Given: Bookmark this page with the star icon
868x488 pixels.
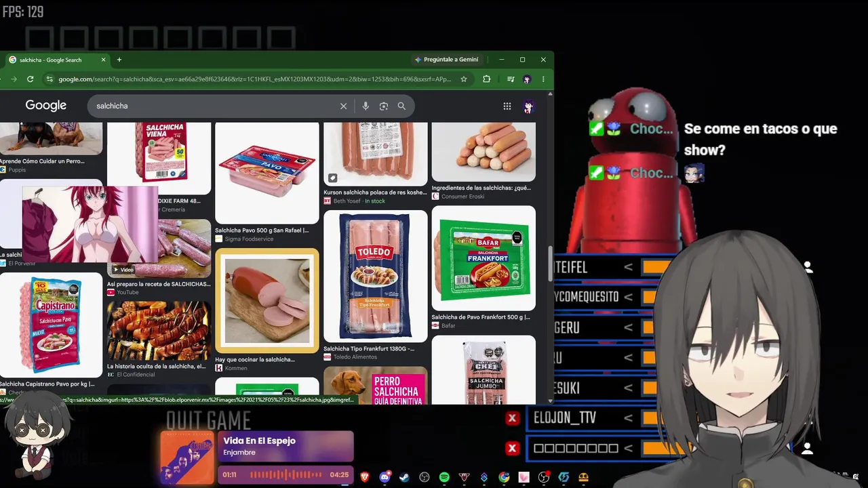Looking at the screenshot, I should pyautogui.click(x=464, y=79).
